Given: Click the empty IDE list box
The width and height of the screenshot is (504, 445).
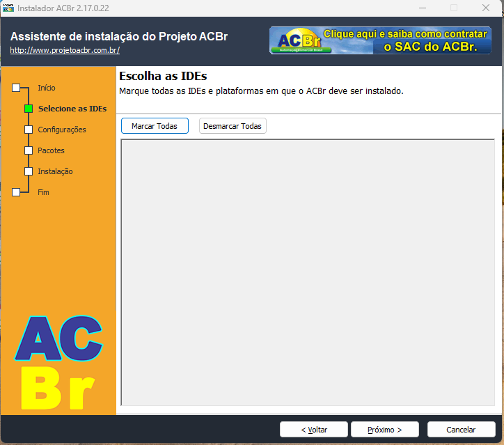Looking at the screenshot, I should [308, 272].
